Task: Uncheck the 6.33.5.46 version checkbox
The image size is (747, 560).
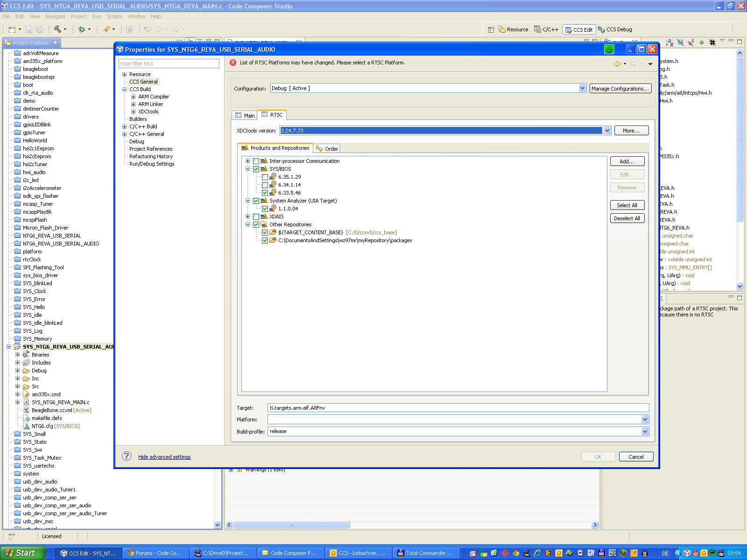Action: tap(265, 193)
